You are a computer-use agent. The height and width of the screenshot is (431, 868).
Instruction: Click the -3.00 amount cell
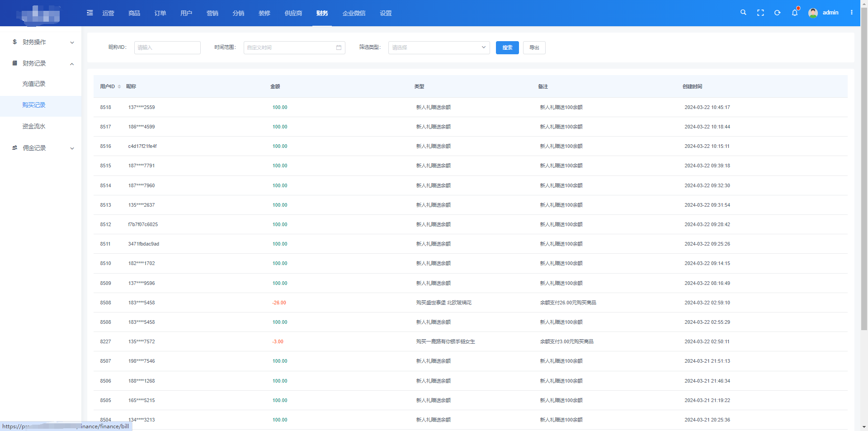click(x=278, y=341)
